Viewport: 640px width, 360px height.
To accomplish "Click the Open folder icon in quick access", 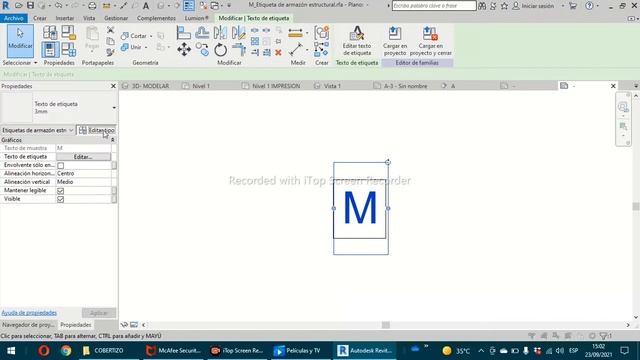I will pos(19,6).
